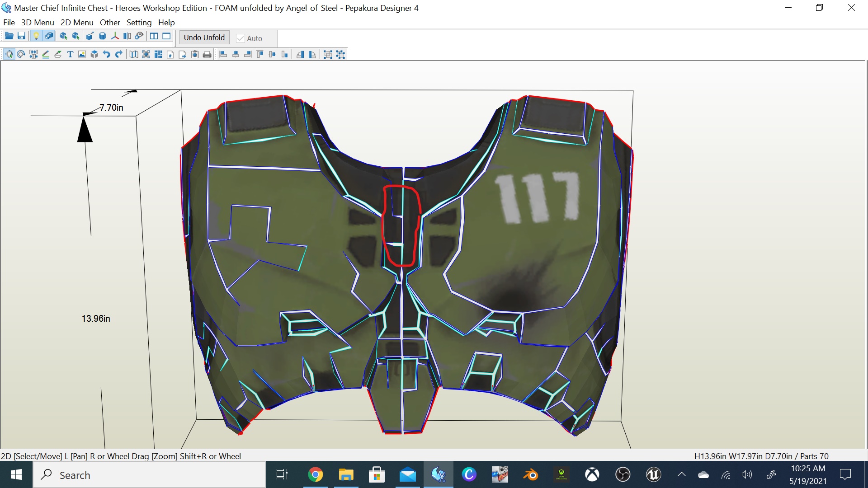Select the Rotate part tool icon
This screenshot has height=488, width=868.
point(21,55)
